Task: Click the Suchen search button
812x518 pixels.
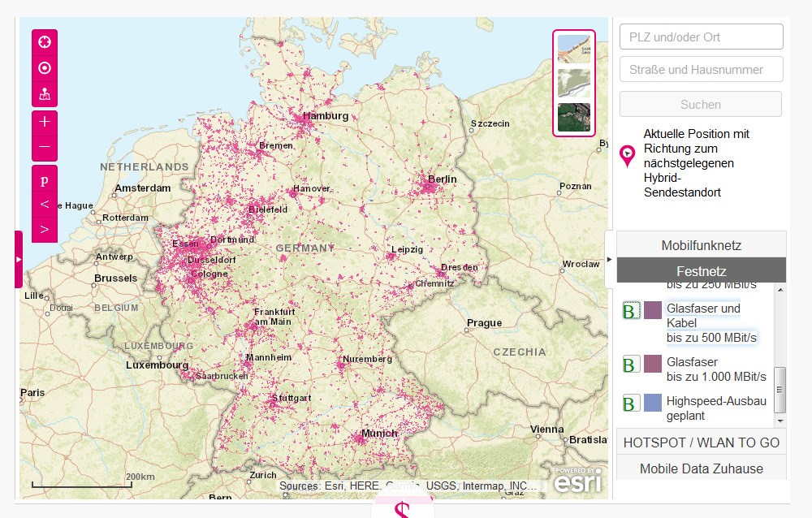Action: 701,104
